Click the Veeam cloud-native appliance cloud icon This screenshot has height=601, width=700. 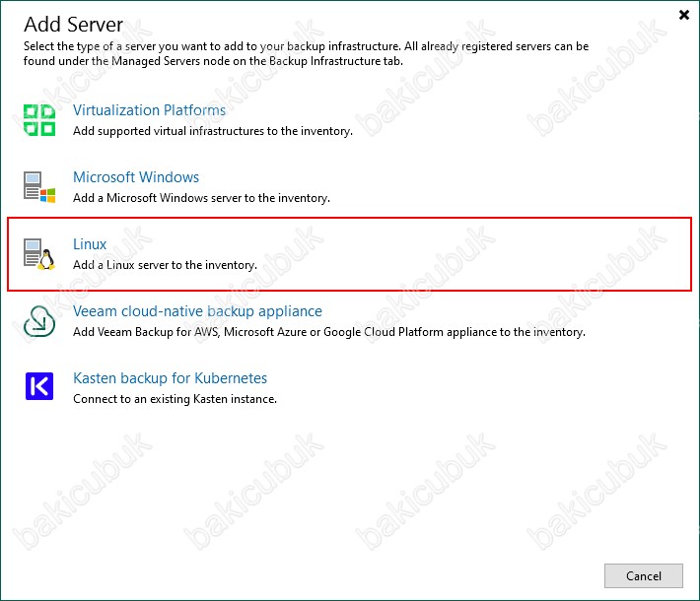(x=39, y=321)
